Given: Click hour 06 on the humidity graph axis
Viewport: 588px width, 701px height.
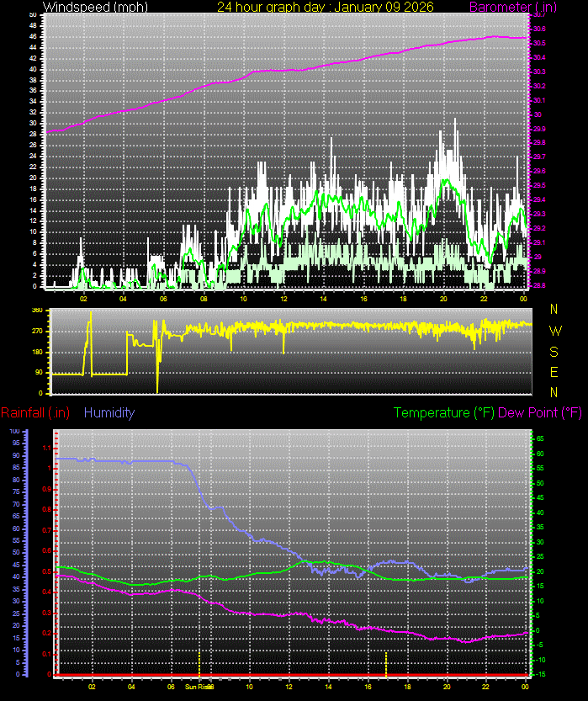Looking at the screenshot, I should coord(171,687).
